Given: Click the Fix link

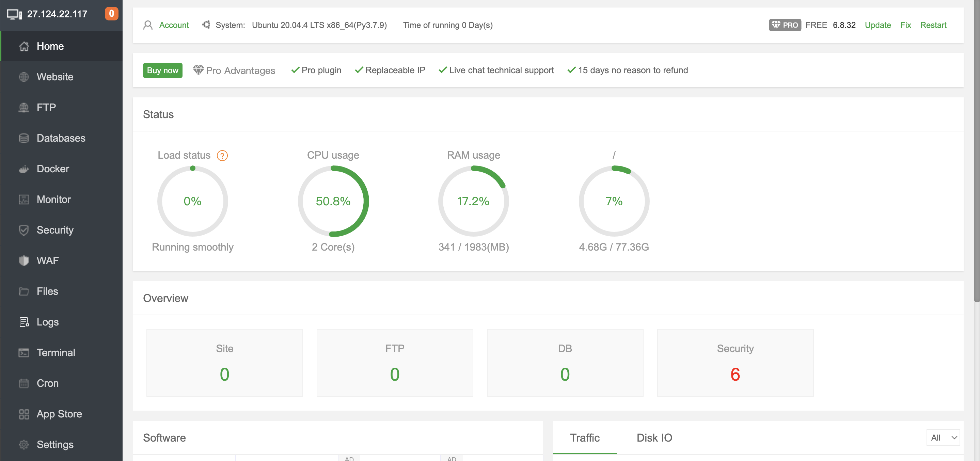Looking at the screenshot, I should coord(905,25).
